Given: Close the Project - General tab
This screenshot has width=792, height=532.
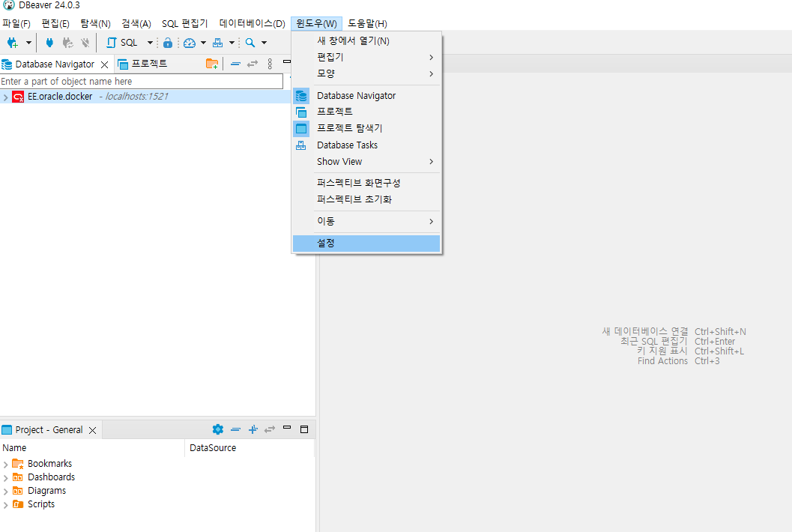Looking at the screenshot, I should [x=92, y=430].
